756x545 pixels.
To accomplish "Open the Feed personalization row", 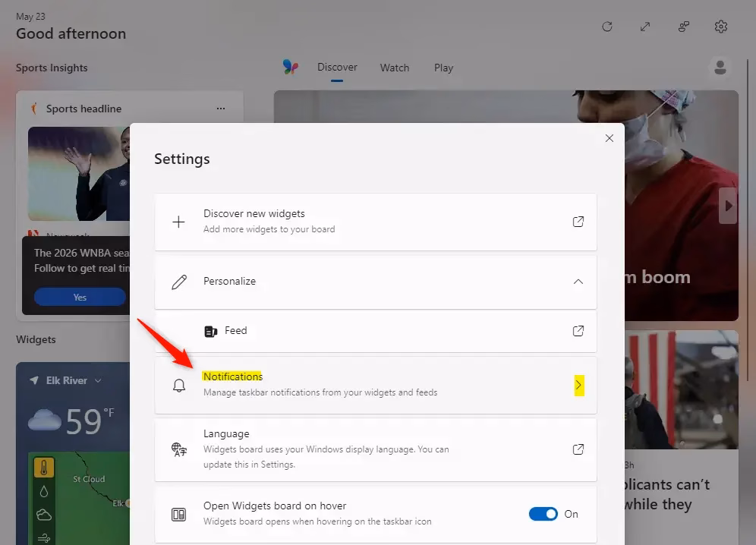I will tap(376, 332).
